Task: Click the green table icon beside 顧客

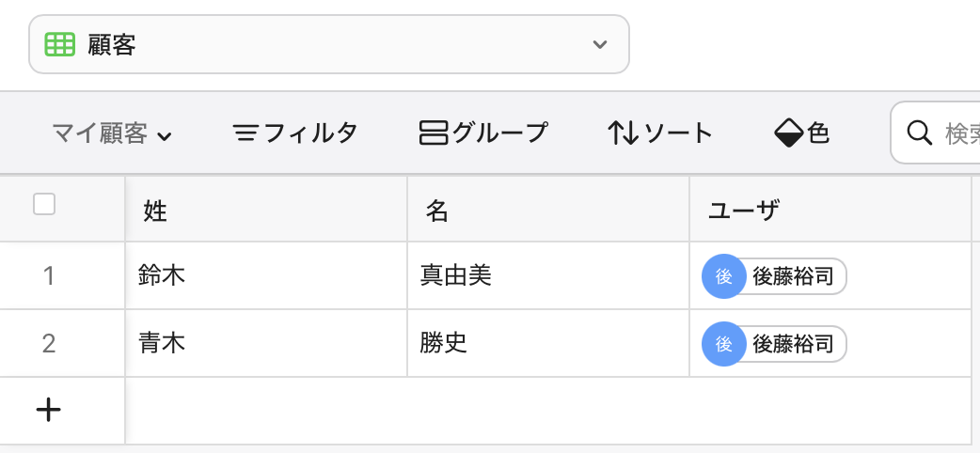Action: pos(60,44)
